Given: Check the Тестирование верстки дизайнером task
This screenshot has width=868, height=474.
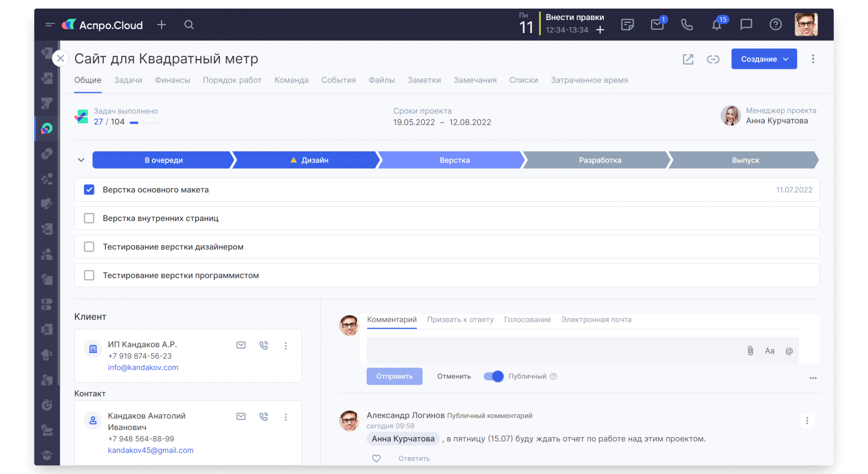Looking at the screenshot, I should tap(90, 247).
